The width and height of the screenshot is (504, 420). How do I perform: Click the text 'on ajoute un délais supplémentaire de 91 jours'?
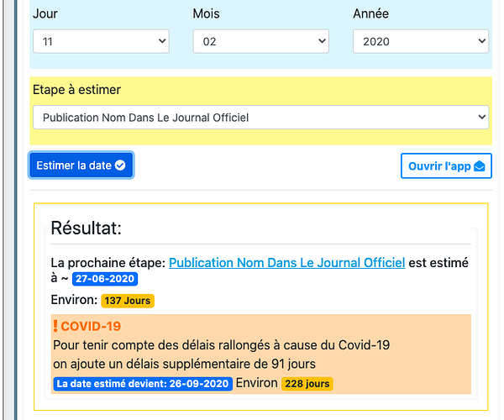point(184,364)
